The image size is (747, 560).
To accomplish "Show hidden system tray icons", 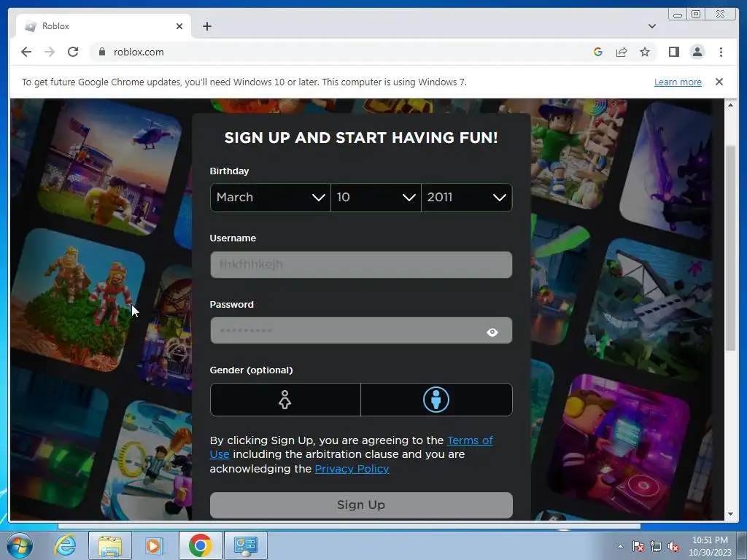I will (x=620, y=546).
